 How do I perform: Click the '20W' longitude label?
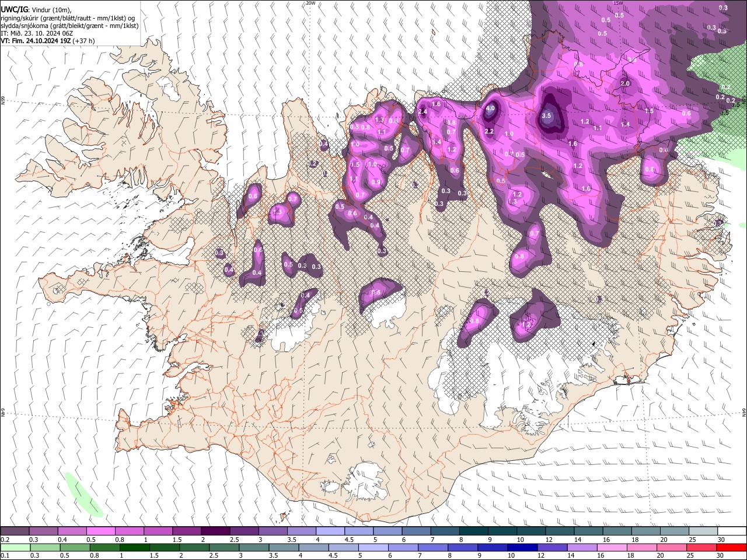pos(310,3)
